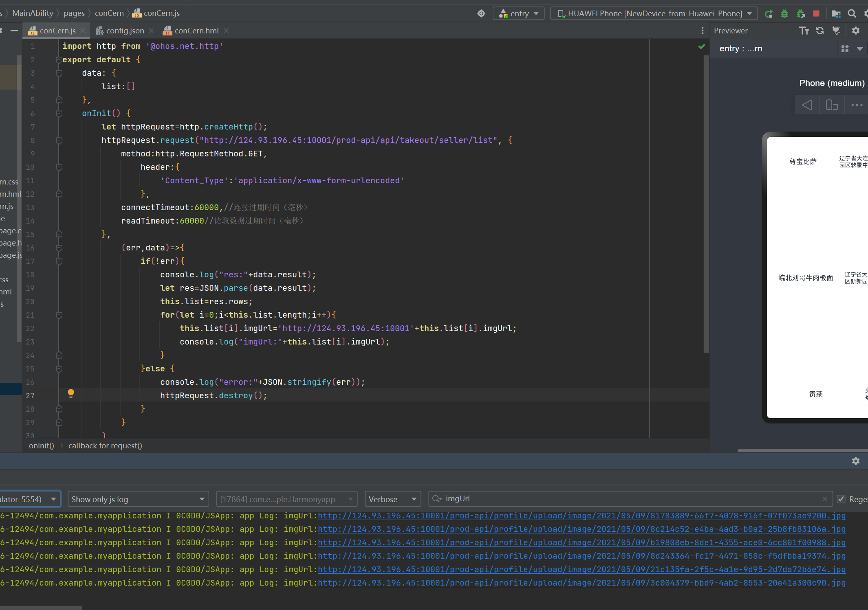Click the Search Everywhere magnifier icon
This screenshot has height=610, width=868.
click(x=852, y=13)
